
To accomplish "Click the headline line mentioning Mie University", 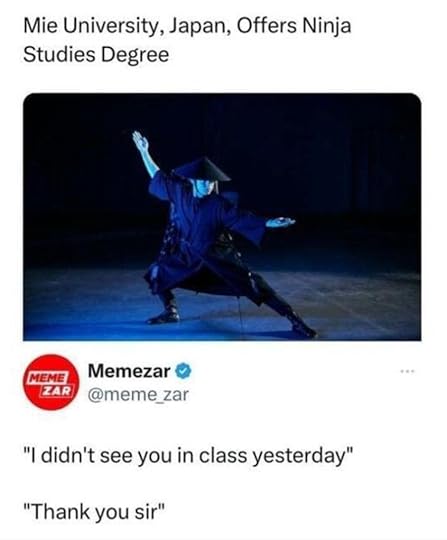I will coord(187,26).
